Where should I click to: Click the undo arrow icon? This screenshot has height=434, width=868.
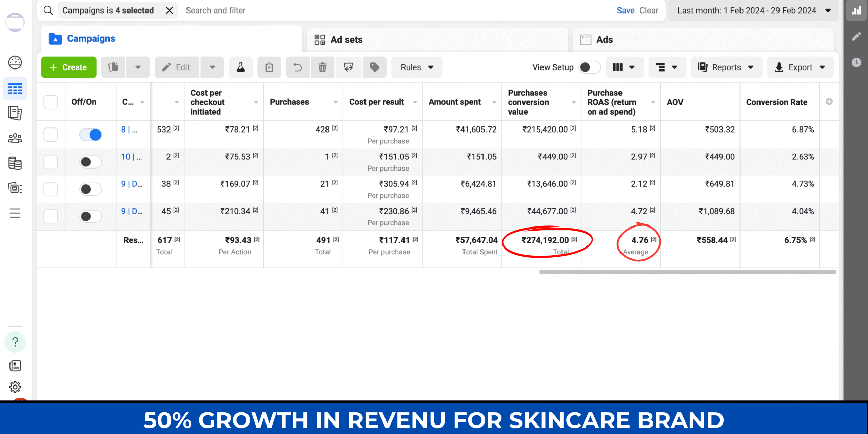[297, 67]
